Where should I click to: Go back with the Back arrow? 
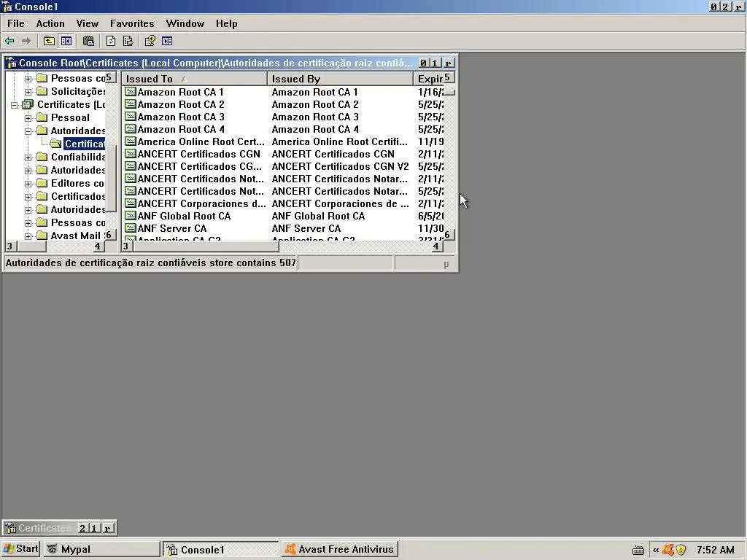tap(9, 41)
